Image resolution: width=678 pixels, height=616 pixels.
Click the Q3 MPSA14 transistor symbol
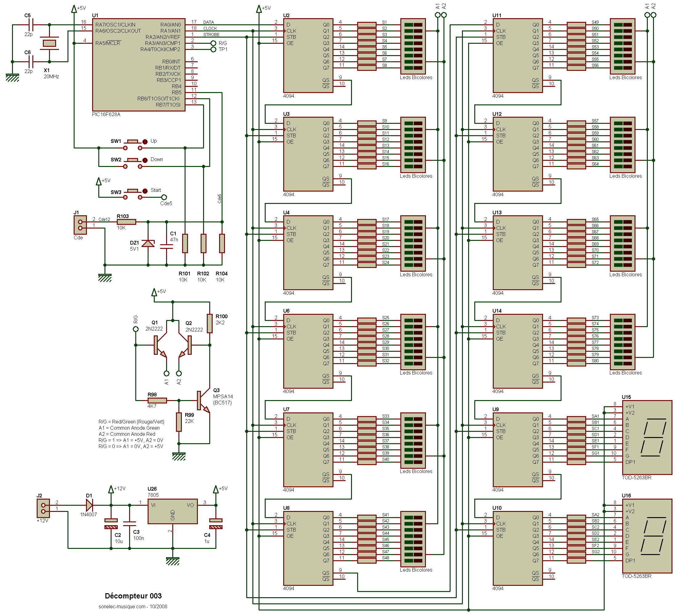tap(203, 401)
